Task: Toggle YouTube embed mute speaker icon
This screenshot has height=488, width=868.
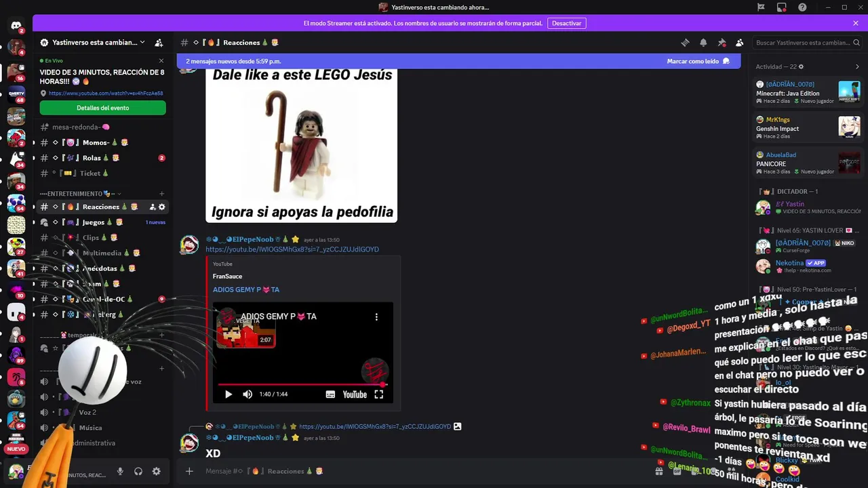Action: (248, 394)
